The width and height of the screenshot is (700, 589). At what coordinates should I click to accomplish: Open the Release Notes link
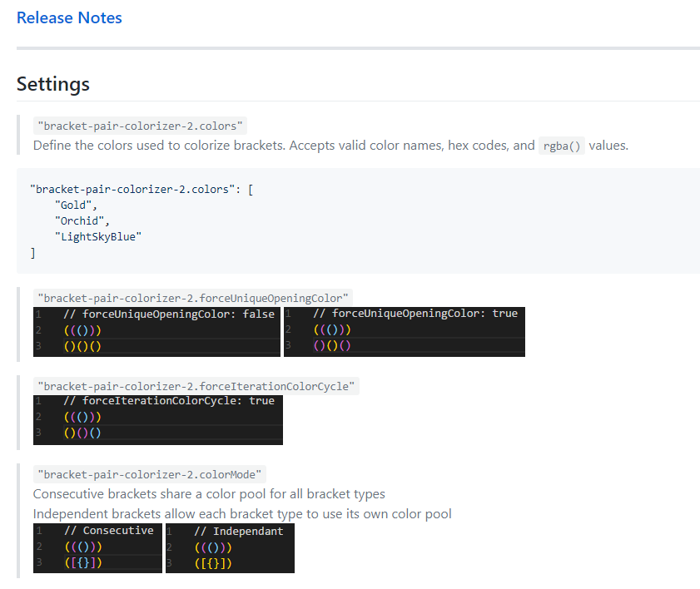(x=69, y=17)
